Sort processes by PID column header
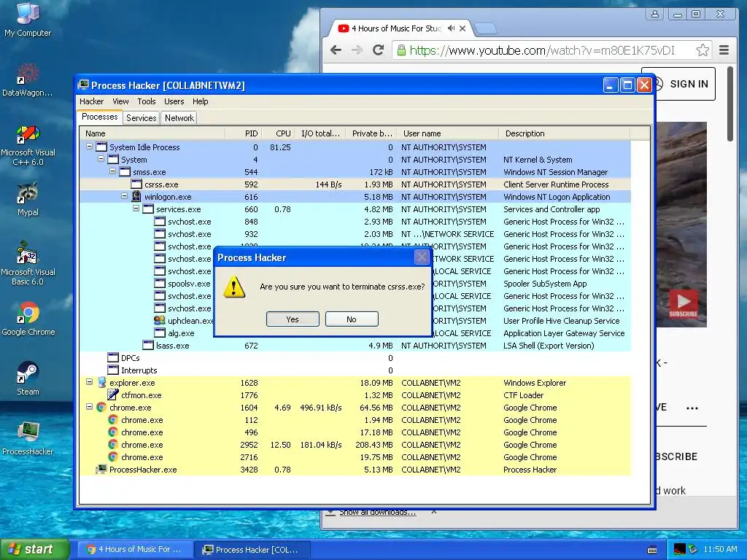747x560 pixels. point(242,133)
